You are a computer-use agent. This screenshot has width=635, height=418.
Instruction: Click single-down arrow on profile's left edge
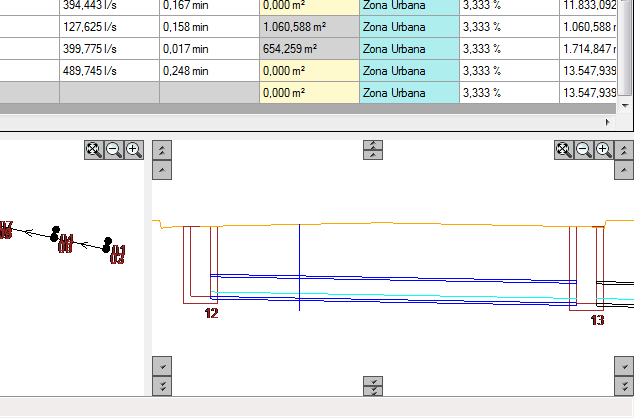[162, 366]
